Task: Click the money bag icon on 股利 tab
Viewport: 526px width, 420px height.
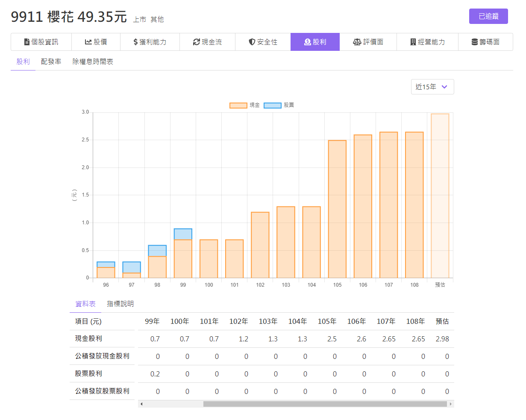Action: [308, 42]
